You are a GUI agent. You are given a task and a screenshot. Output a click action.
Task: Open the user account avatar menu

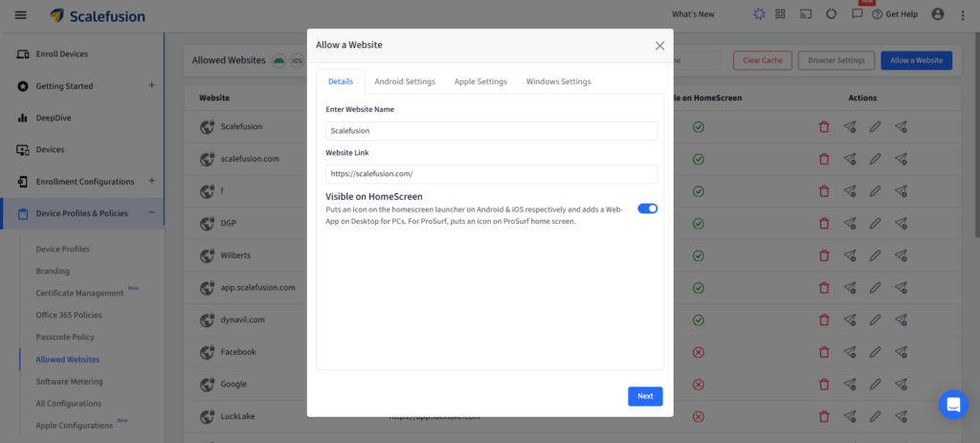(x=938, y=13)
